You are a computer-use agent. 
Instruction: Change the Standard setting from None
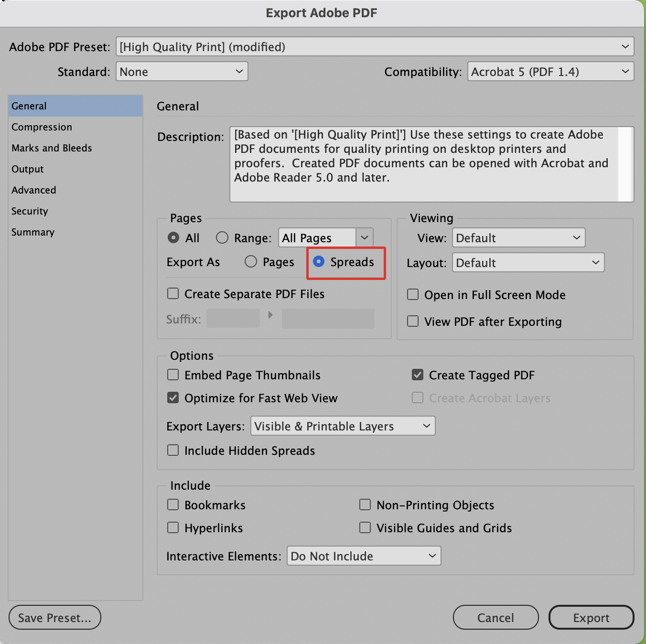(x=182, y=71)
